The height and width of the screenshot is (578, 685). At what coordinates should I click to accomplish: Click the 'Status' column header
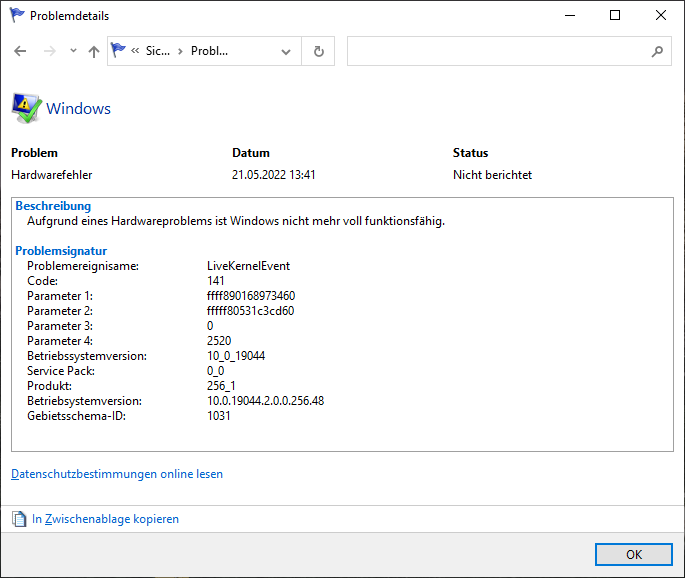471,153
